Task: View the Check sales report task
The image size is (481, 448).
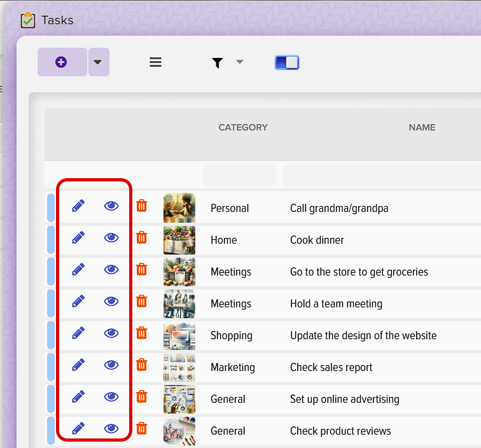Action: [111, 365]
